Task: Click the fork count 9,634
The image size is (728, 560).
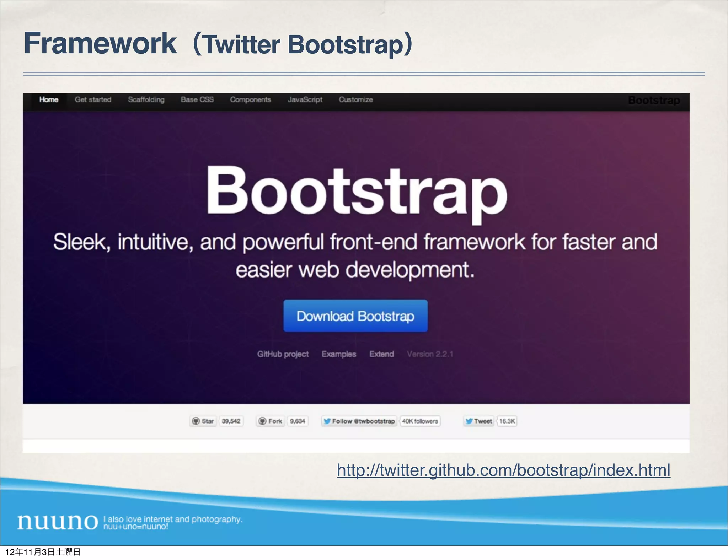Action: point(298,421)
